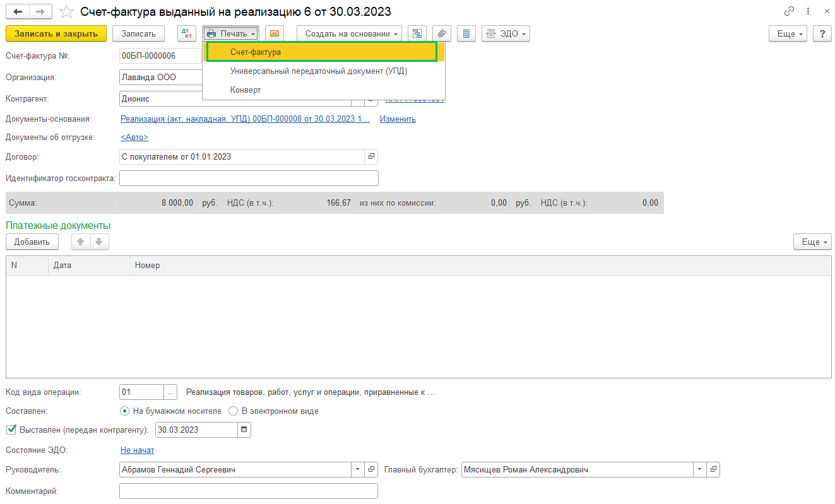Open the ЭДО dropdown menu

[x=506, y=33]
